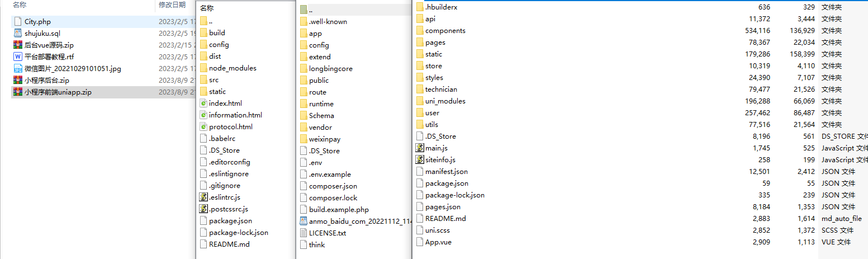Screen dimensions: 868x259
Task: Select the 小程序后台.zip archive icon
Action: pyautogui.click(x=17, y=81)
